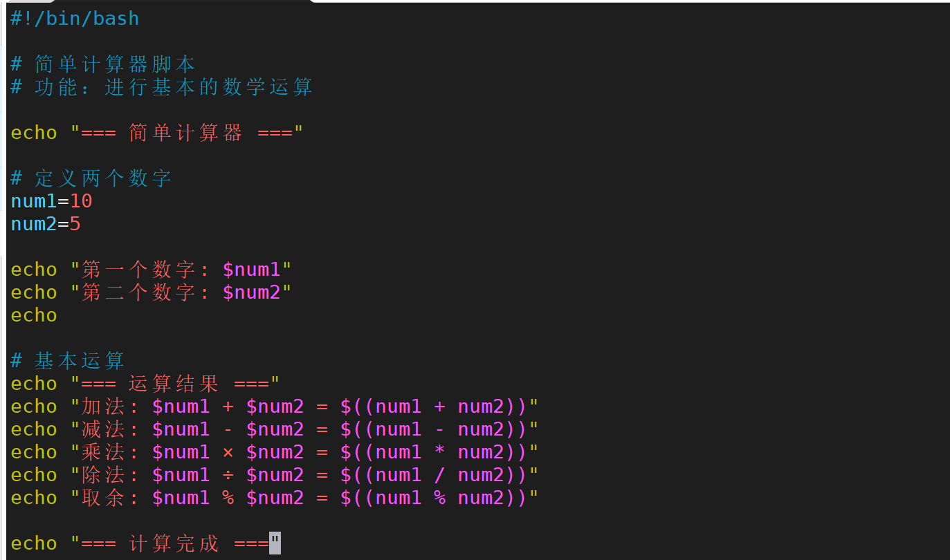Click the asterisk operator in the 乘法 expression
The height and width of the screenshot is (560, 950).
(439, 453)
